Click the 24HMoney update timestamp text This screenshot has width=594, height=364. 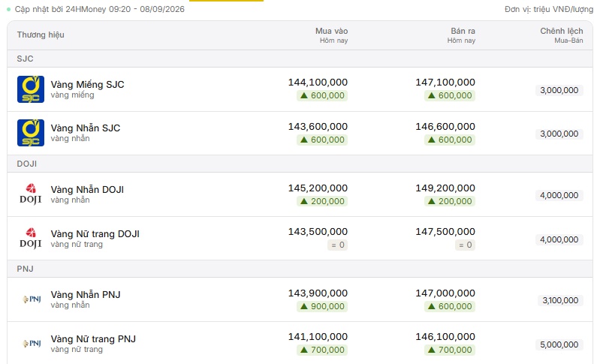pos(100,9)
